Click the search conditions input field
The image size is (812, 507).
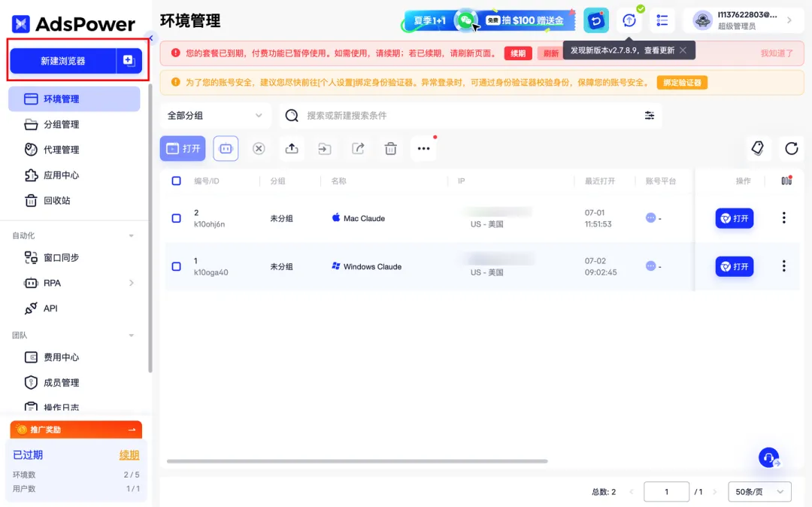point(466,116)
